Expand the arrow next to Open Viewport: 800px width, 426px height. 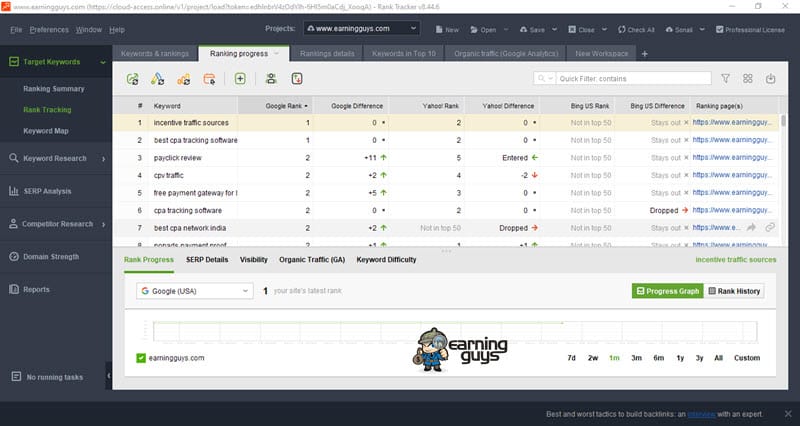click(x=506, y=30)
